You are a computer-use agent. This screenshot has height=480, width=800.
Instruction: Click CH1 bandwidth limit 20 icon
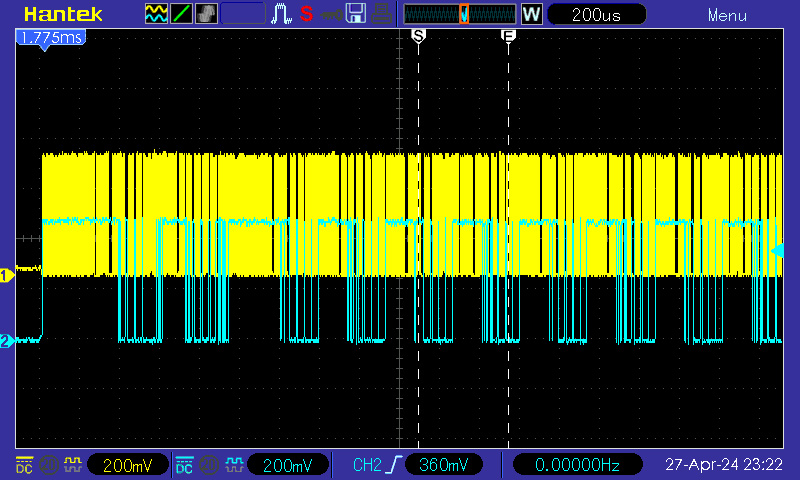click(x=48, y=465)
